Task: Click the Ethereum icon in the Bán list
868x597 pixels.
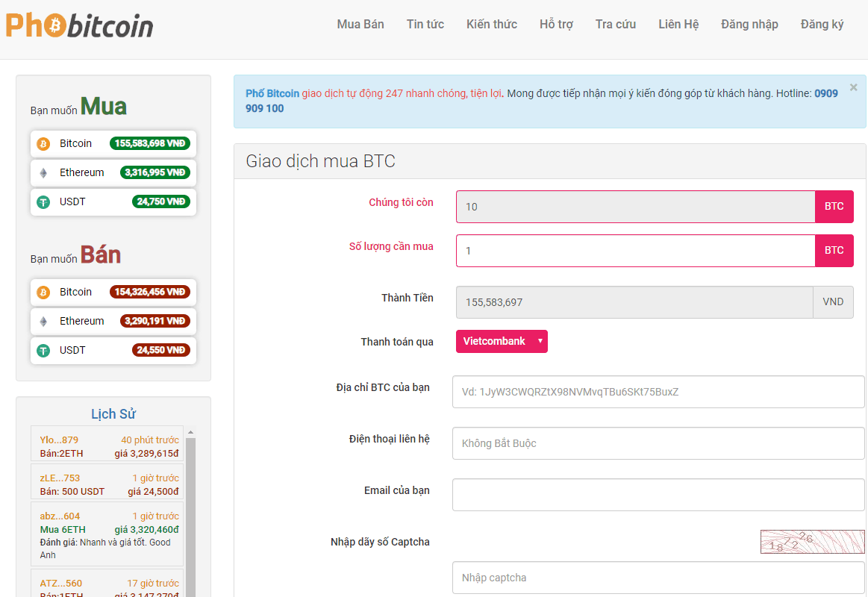Action: [43, 322]
